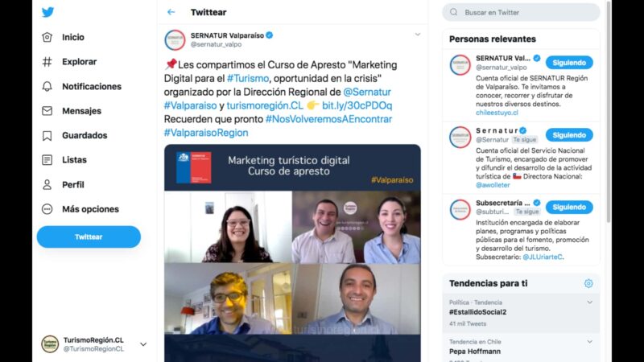Image resolution: width=644 pixels, height=362 pixels.
Task: Expand options for the #EstallidoSocial2 trend
Action: 589,302
